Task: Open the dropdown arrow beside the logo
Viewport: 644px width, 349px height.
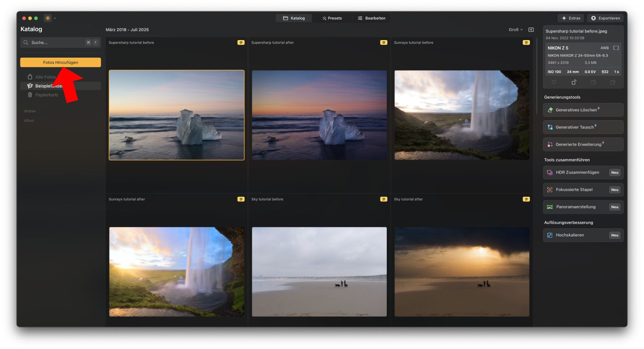Action: click(55, 18)
